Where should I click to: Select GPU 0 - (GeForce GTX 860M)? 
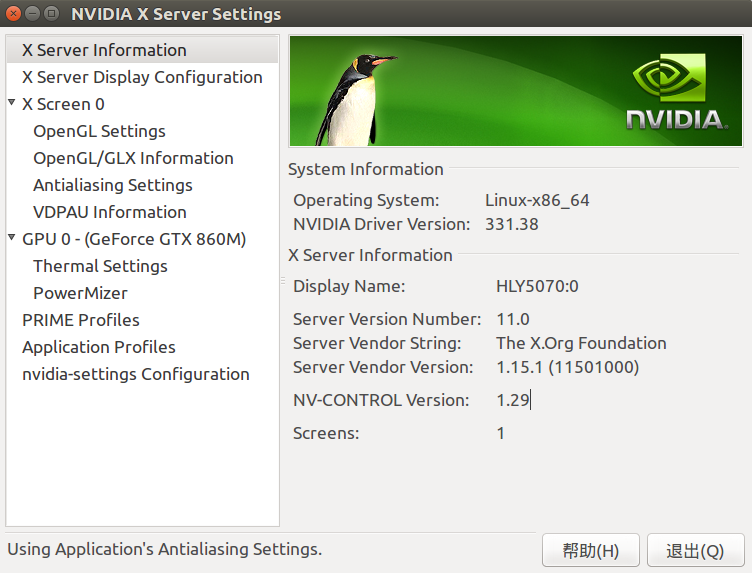[134, 239]
